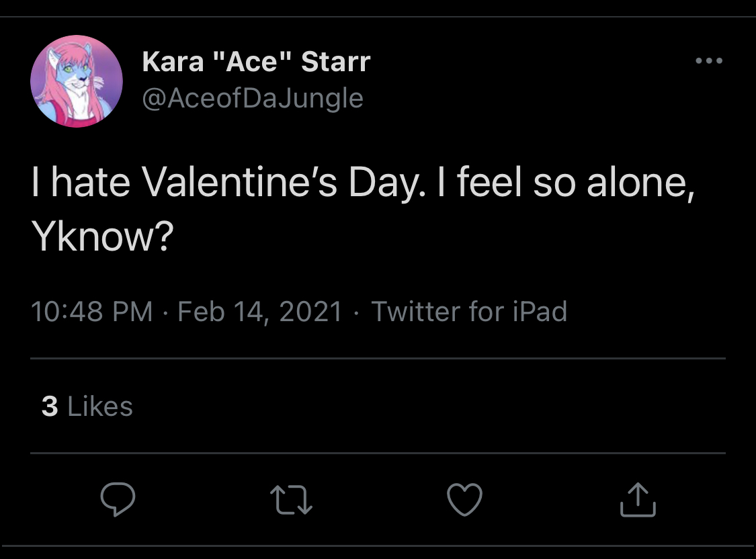The height and width of the screenshot is (559, 756).
Task: Open the Twitter for iPad source label
Action: coord(469,311)
